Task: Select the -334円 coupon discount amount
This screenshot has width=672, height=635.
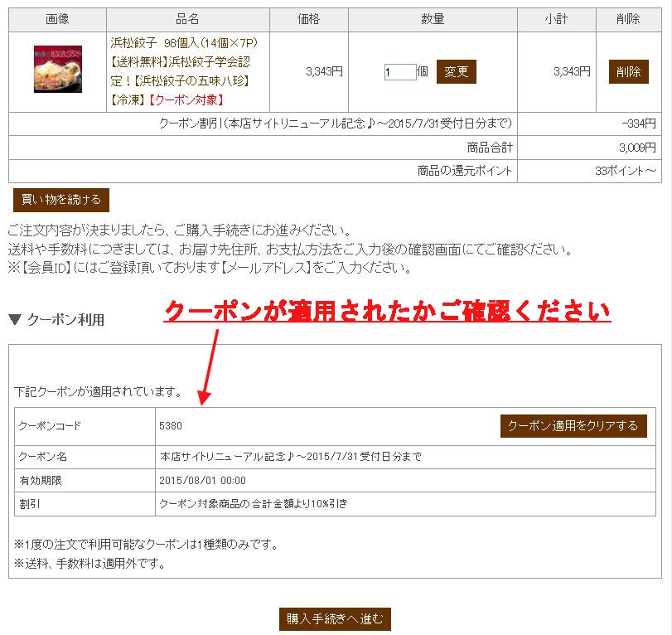Action: pos(639,124)
